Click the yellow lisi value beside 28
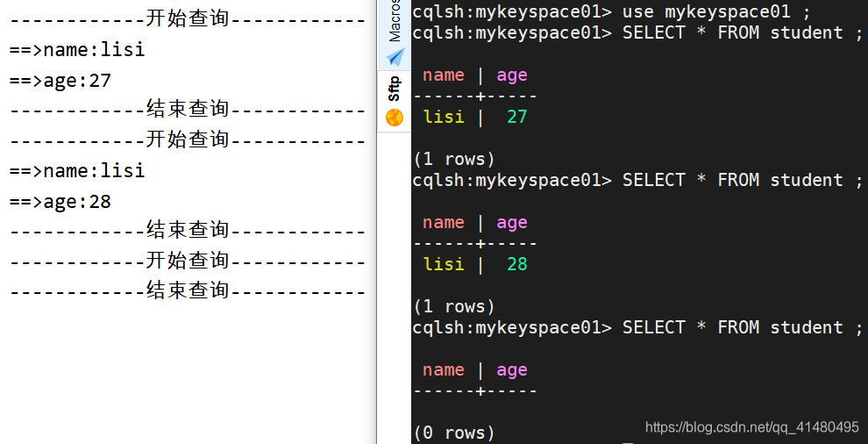The height and width of the screenshot is (444, 868). click(444, 264)
